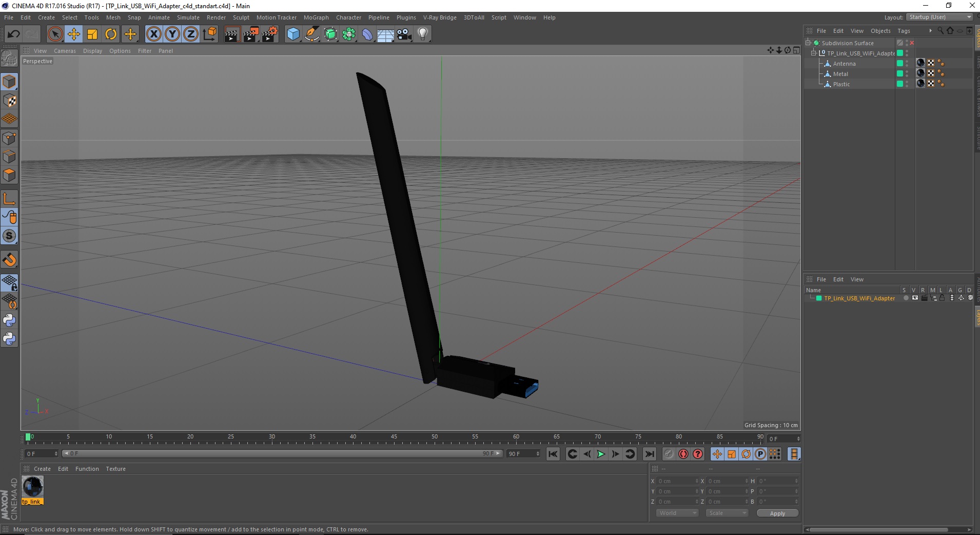Image resolution: width=980 pixels, height=535 pixels.
Task: Open the MoGraph array generator icon
Action: pos(349,34)
